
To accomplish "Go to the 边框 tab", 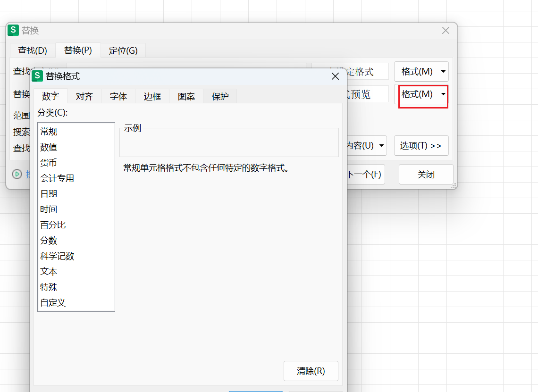I will (152, 96).
